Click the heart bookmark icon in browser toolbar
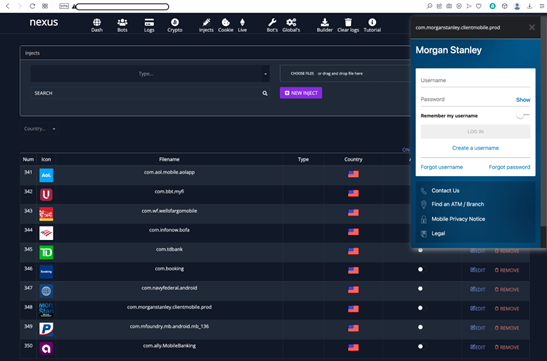The width and height of the screenshot is (547, 361). point(479,6)
